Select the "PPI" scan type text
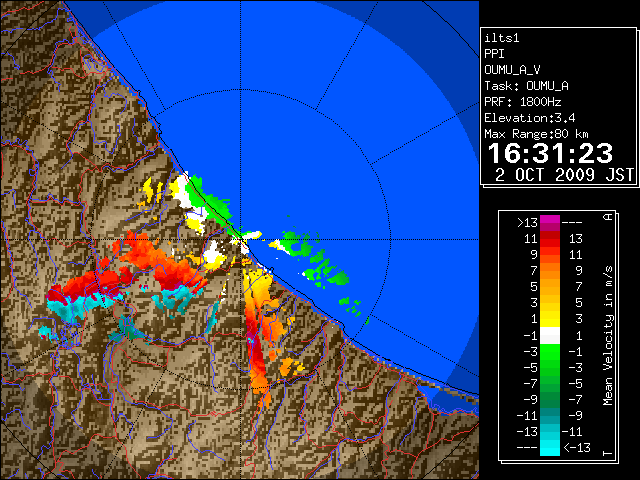This screenshot has width=640, height=480. [494, 54]
